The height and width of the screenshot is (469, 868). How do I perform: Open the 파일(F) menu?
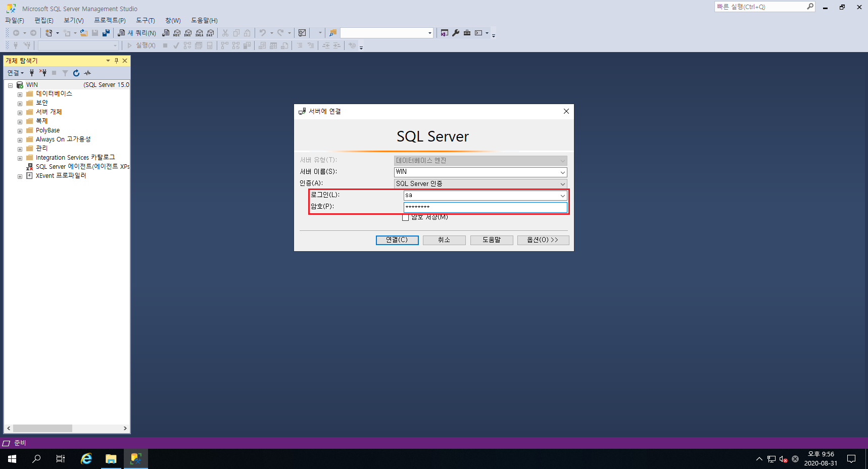(15, 20)
